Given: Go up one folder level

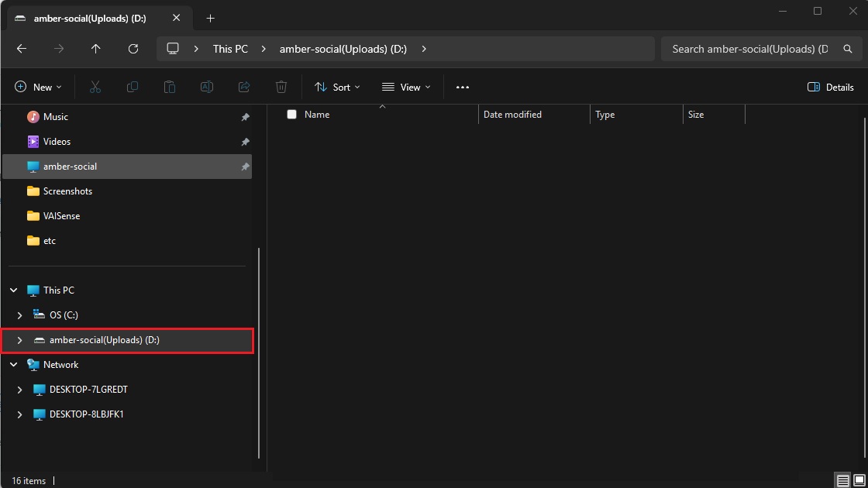Looking at the screenshot, I should 96,49.
